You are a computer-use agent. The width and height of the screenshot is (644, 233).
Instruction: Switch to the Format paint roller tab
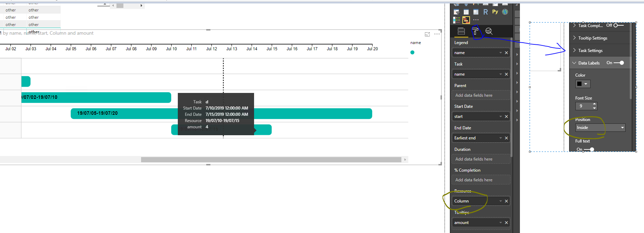pyautogui.click(x=475, y=31)
